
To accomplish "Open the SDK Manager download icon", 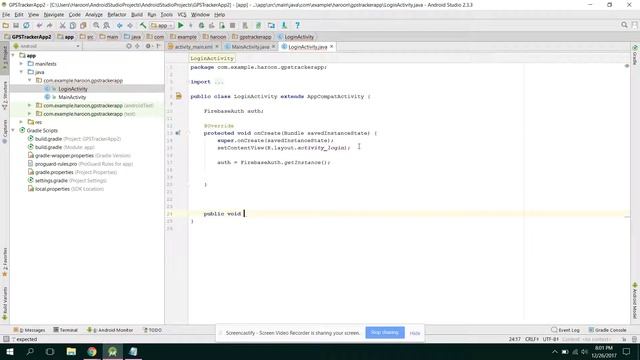I will [284, 25].
